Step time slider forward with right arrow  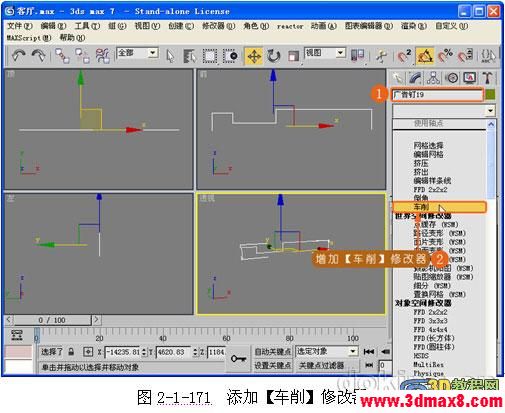(x=96, y=320)
